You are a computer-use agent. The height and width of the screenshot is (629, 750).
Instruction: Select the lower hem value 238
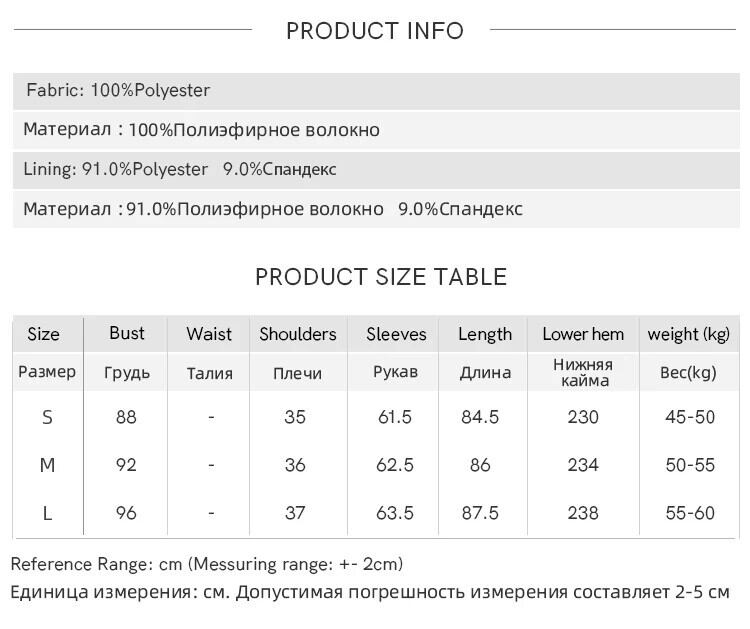pyautogui.click(x=583, y=513)
